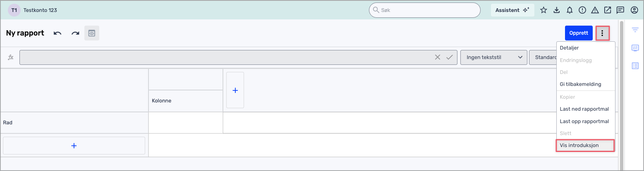
Task: Open the three-dot more options menu
Action: pos(602,33)
